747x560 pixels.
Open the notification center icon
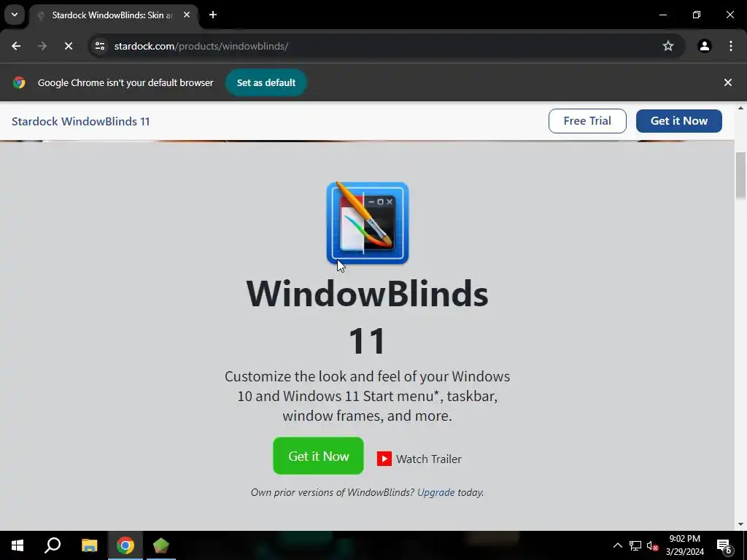point(724,545)
